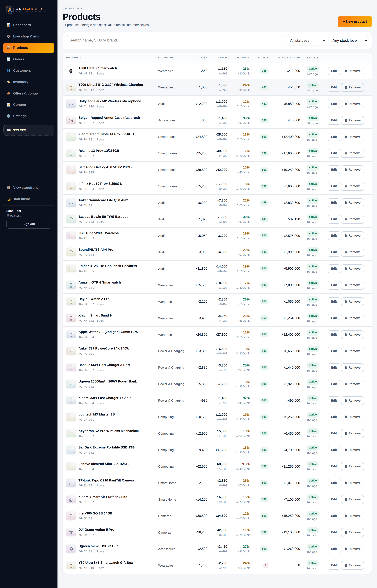Click the Amazfit GTR 4 watch icon
Image resolution: width=377 pixels, height=588 pixels.
point(71,285)
